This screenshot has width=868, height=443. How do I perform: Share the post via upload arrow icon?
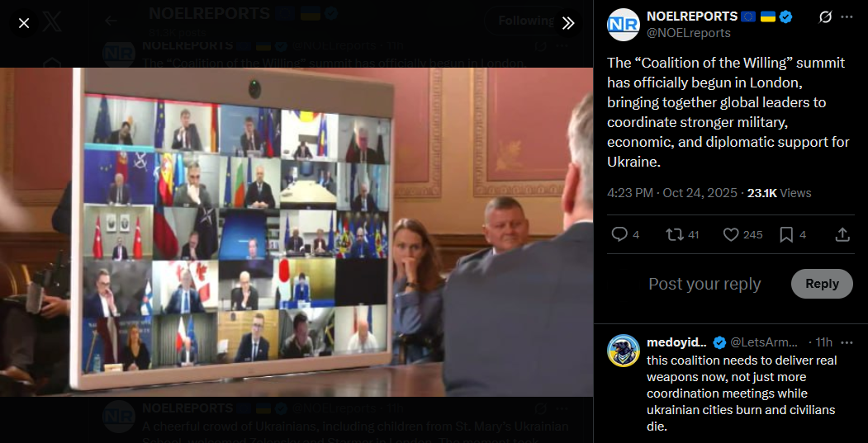(842, 235)
